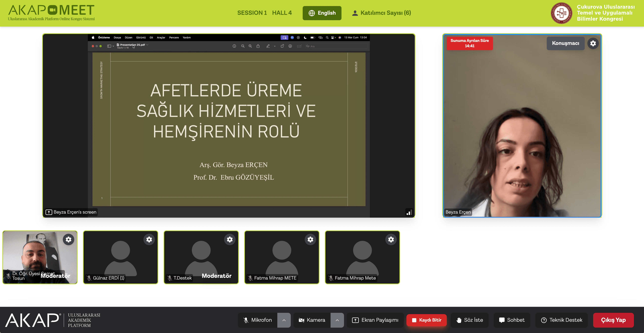Click the Konuşmacı speaker badge
The height and width of the screenshot is (333, 644).
coord(566,43)
